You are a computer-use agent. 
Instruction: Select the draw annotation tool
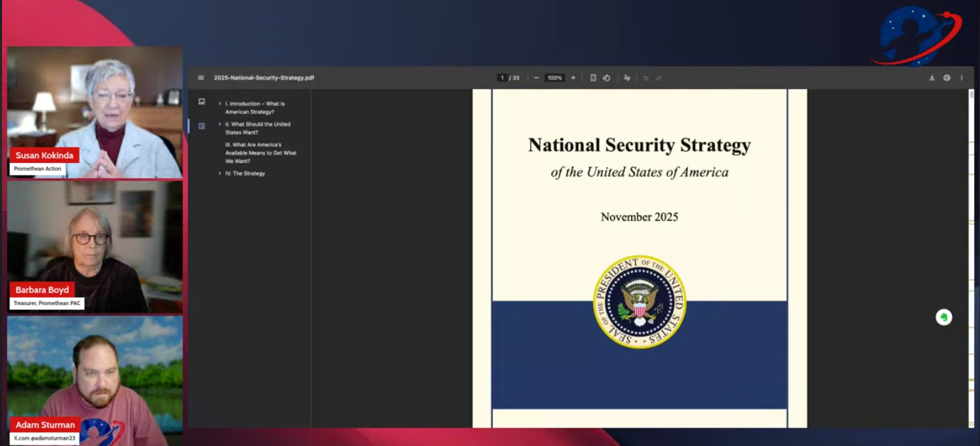click(x=627, y=77)
